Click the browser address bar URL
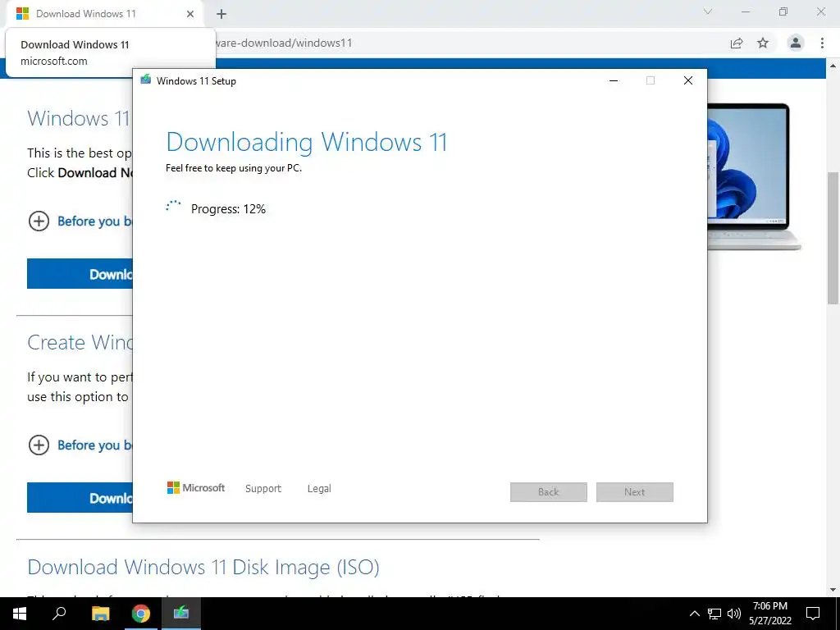This screenshot has width=840, height=630. coord(284,43)
